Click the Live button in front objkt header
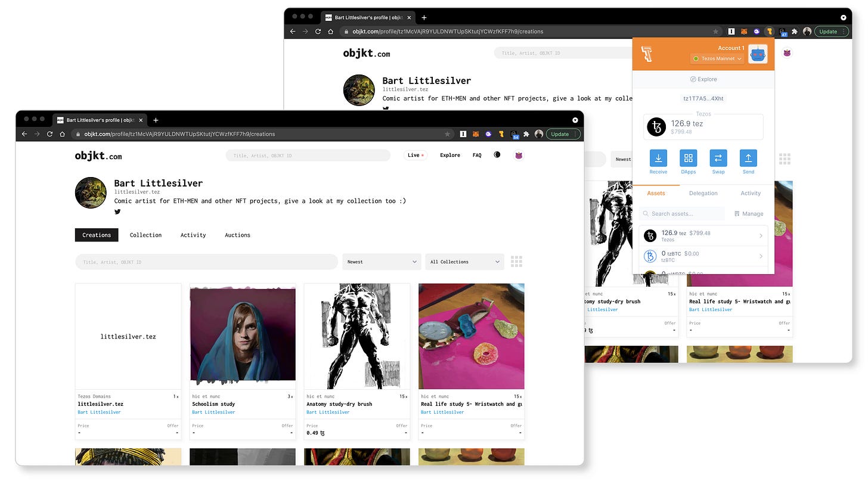The width and height of the screenshot is (868, 481). tap(416, 155)
